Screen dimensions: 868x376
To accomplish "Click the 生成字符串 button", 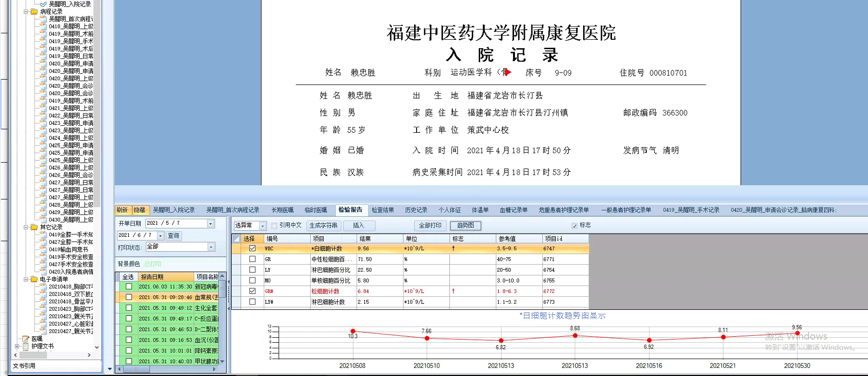I will tap(323, 226).
